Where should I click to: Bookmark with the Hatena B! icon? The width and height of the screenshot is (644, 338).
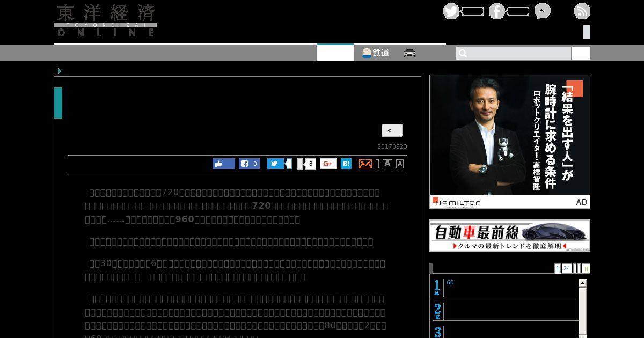pos(346,164)
